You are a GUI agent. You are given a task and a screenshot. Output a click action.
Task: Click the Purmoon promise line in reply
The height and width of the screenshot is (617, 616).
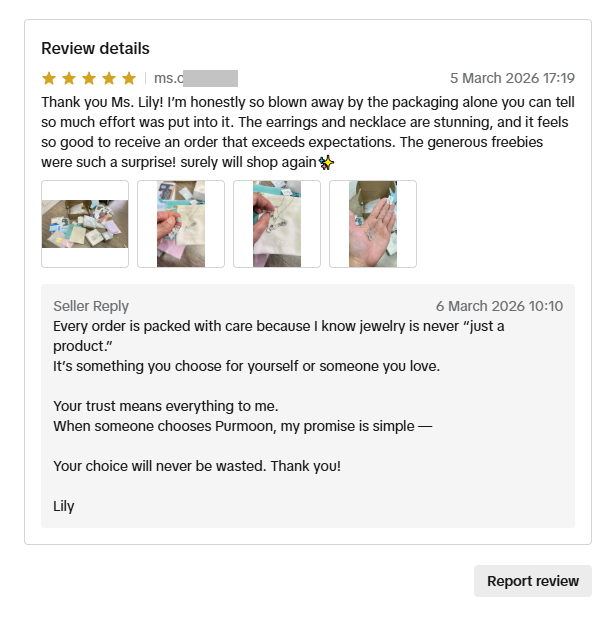[242, 426]
